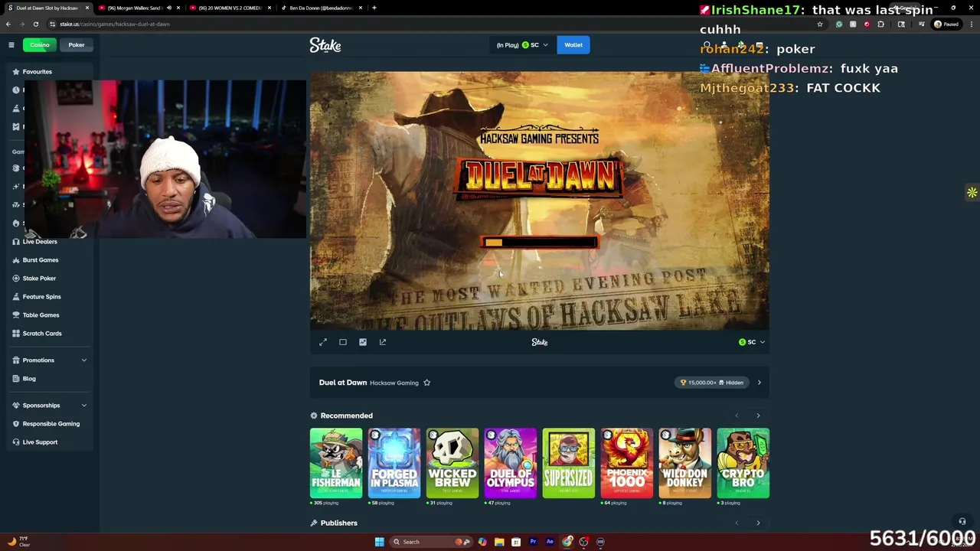Open the hamburger sidebar menu
Image resolution: width=980 pixels, height=551 pixels.
(x=11, y=45)
